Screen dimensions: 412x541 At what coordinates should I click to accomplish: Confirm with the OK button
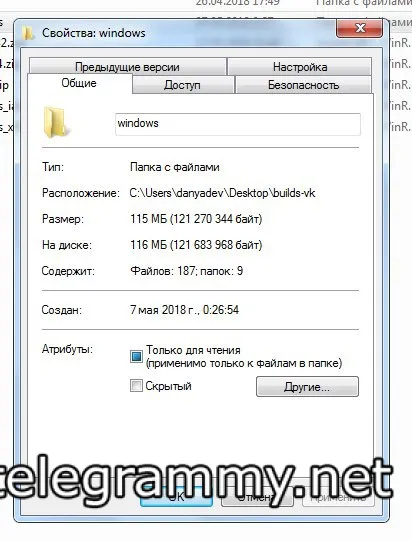click(177, 497)
